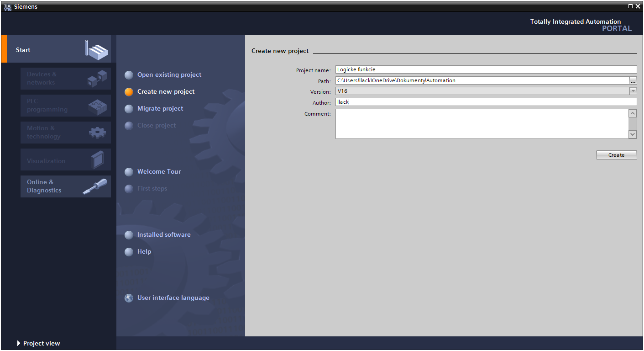Image resolution: width=644 pixels, height=351 pixels.
Task: Click the Path browse button with ellipsis
Action: coord(633,80)
